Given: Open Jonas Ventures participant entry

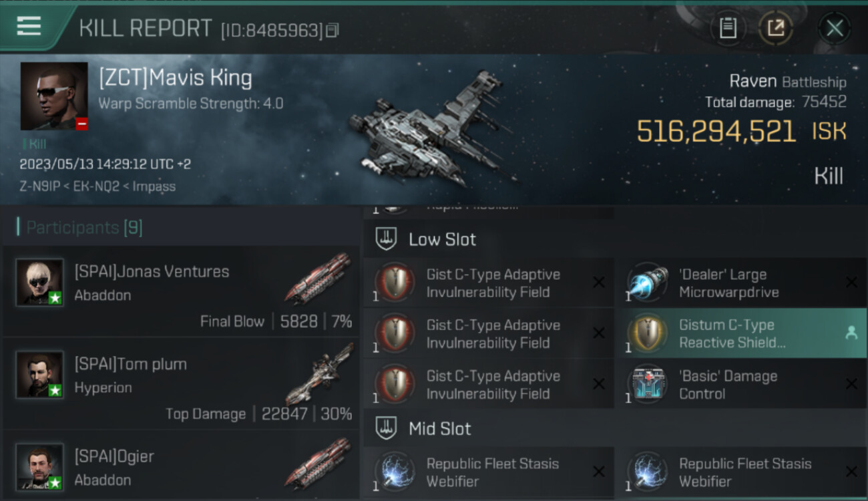Looking at the screenshot, I should [x=182, y=291].
